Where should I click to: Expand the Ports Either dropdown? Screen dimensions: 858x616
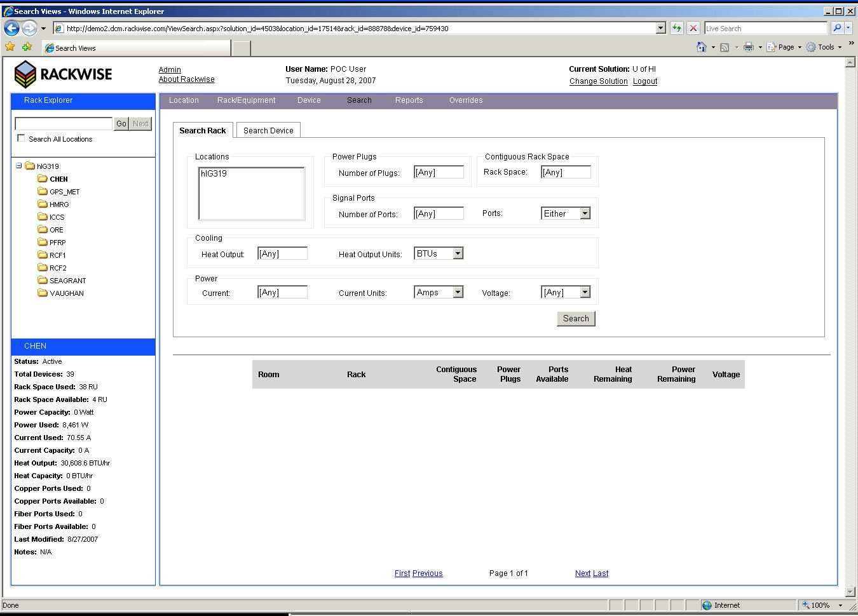tap(585, 213)
